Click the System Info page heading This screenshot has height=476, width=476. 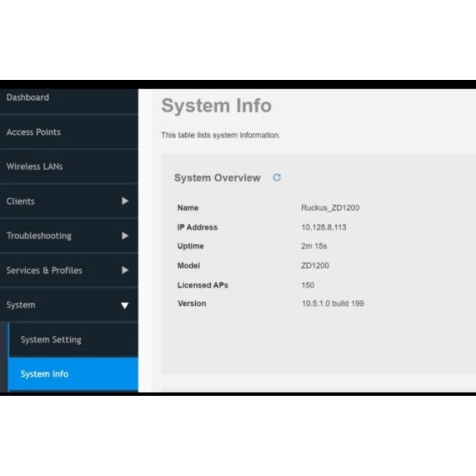coord(217,105)
